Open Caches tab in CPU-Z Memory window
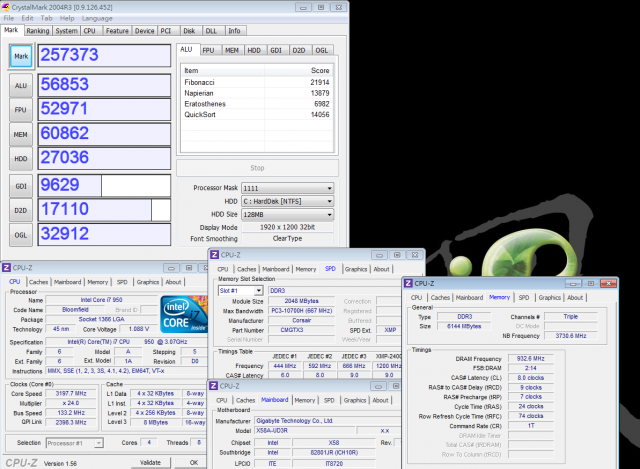The width and height of the screenshot is (640, 469). [440, 298]
